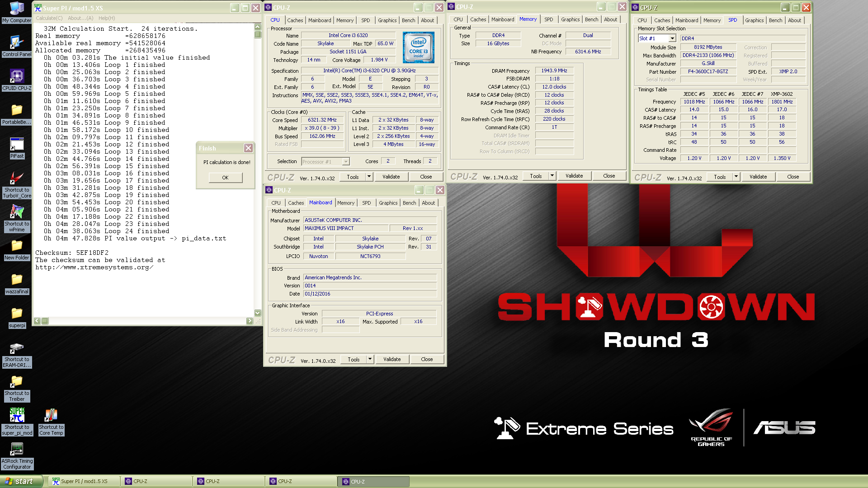Expand Tools arrow in SPD tab window

point(736,177)
